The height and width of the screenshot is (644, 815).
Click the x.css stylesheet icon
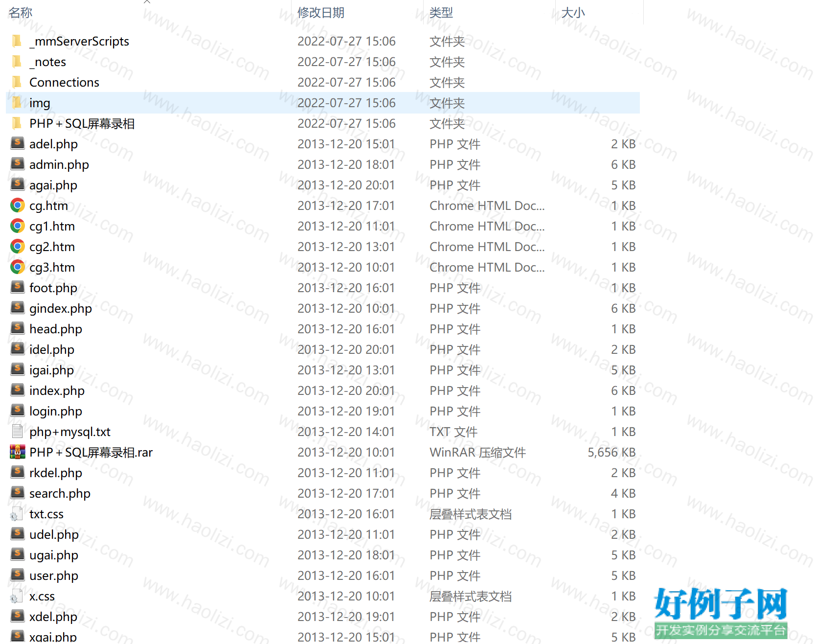(17, 596)
